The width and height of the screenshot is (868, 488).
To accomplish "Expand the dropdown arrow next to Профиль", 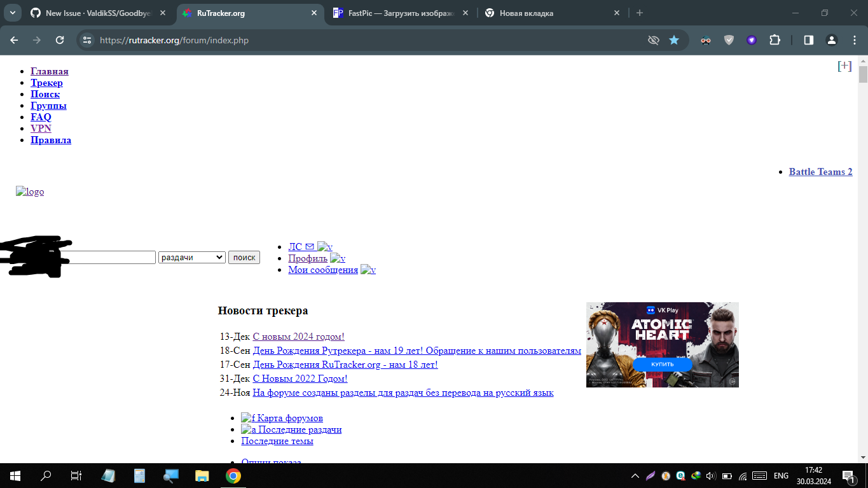I will tap(339, 258).
